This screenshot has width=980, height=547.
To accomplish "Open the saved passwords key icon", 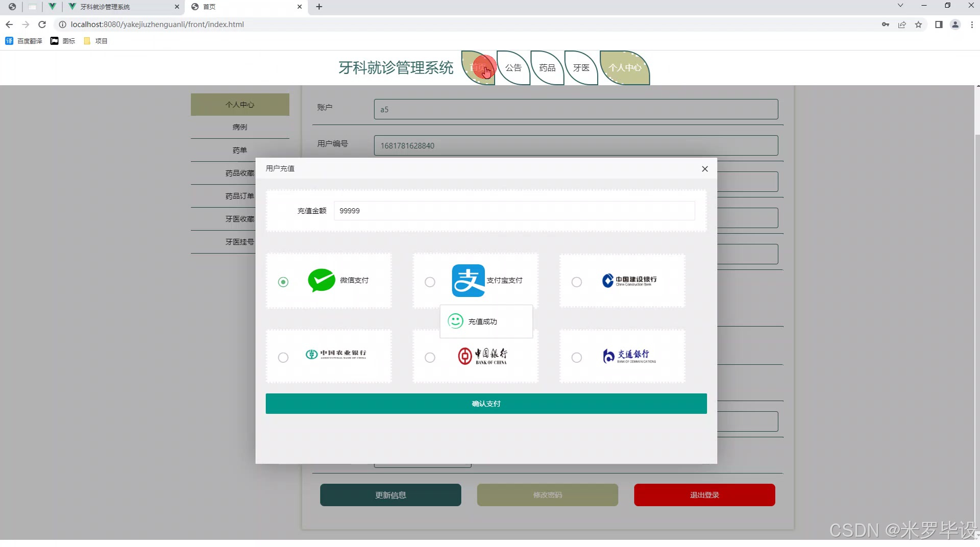I will (886, 24).
